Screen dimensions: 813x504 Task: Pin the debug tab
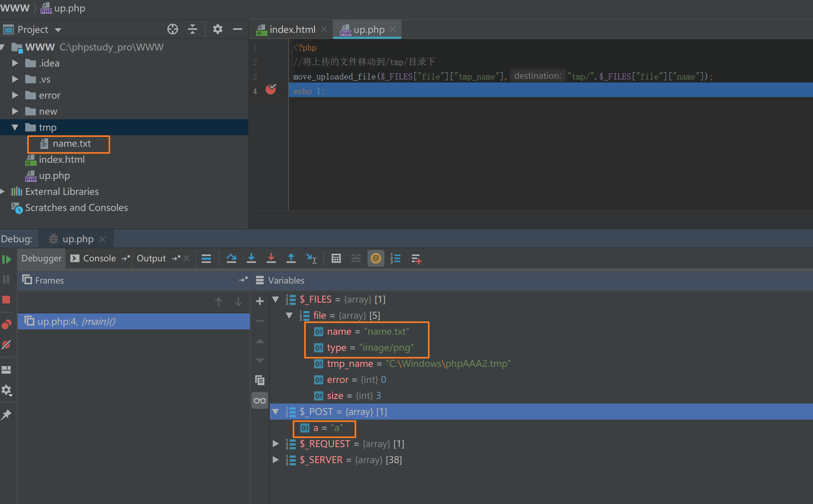tap(6, 415)
